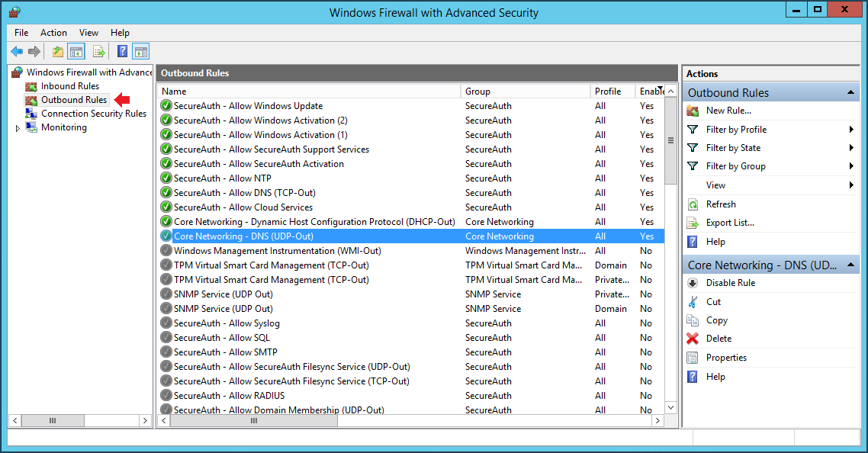Open the Action menu
Screen dimensions: 868x453
tap(53, 33)
